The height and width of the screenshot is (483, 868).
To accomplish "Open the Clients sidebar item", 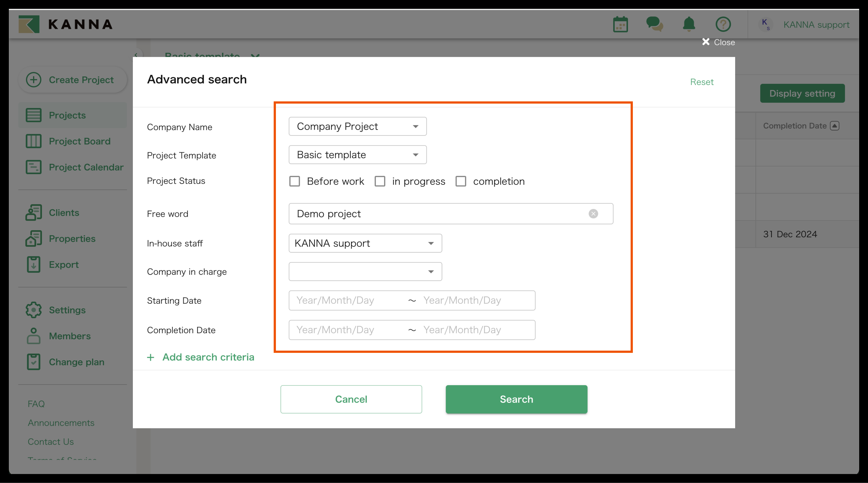I will click(x=64, y=213).
